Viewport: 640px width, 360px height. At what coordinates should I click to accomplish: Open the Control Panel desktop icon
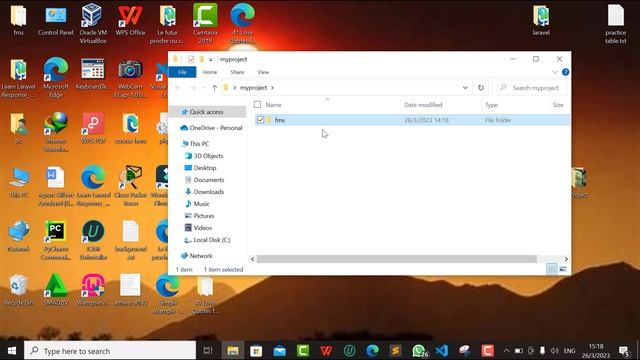56,20
